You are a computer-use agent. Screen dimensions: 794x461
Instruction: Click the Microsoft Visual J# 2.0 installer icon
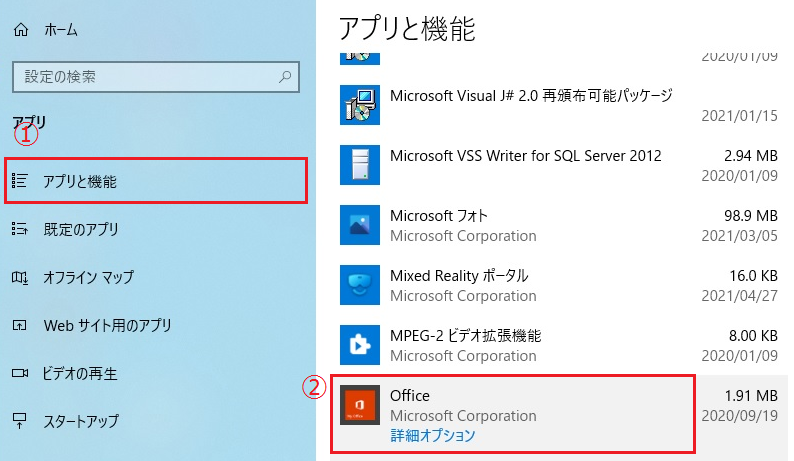tap(360, 105)
